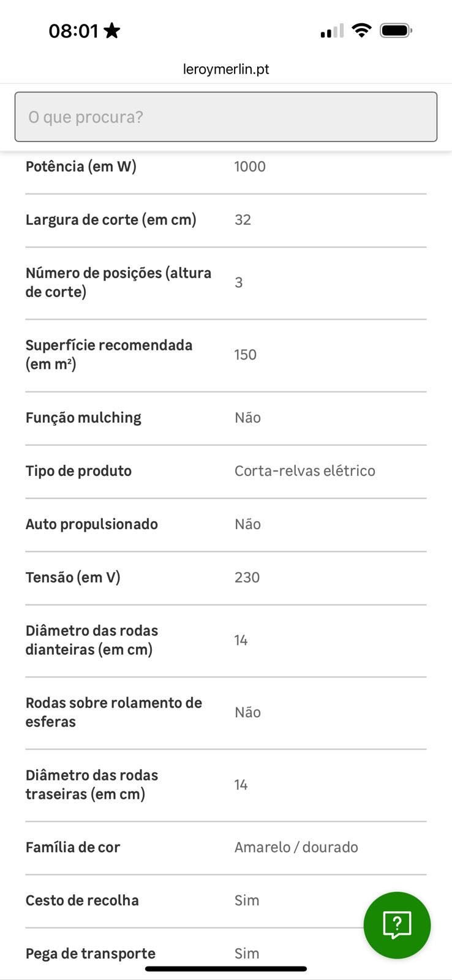This screenshot has width=452, height=980.
Task: Tap the "Tensão (em V)" label
Action: click(x=73, y=578)
